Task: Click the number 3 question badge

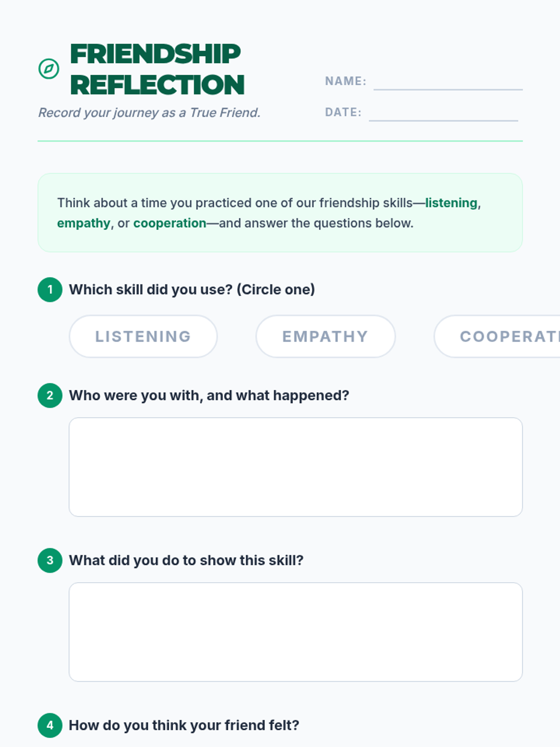Action: 50,560
